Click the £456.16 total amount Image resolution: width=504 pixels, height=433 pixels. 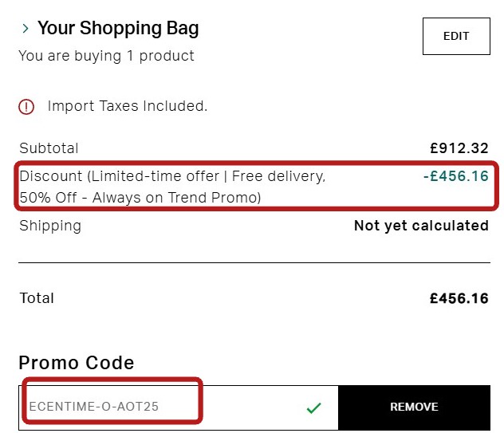(x=459, y=298)
